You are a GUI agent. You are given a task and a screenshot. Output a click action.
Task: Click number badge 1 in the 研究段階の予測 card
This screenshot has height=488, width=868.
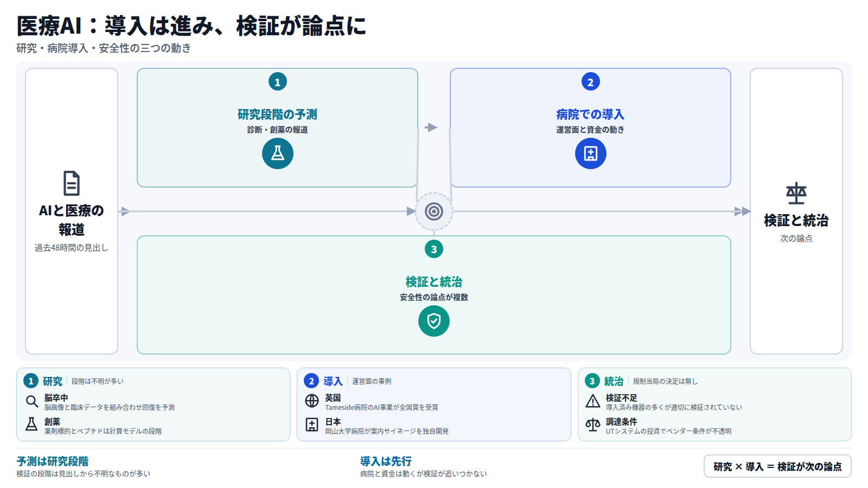pos(278,82)
